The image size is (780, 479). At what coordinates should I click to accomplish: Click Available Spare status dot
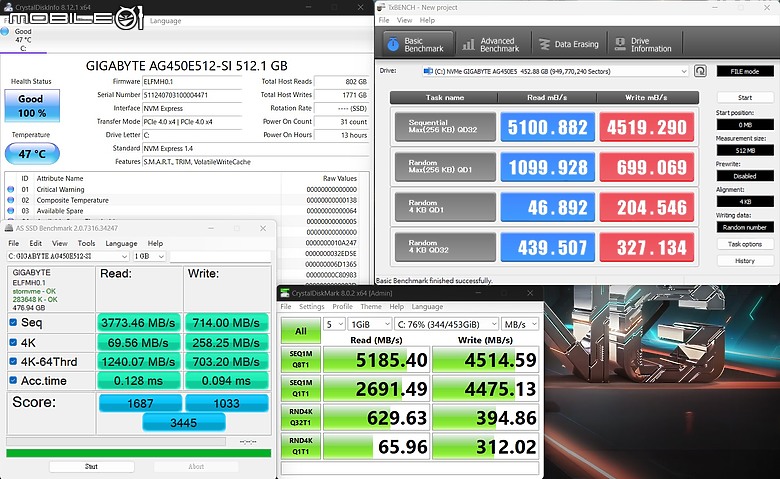pyautogui.click(x=10, y=211)
